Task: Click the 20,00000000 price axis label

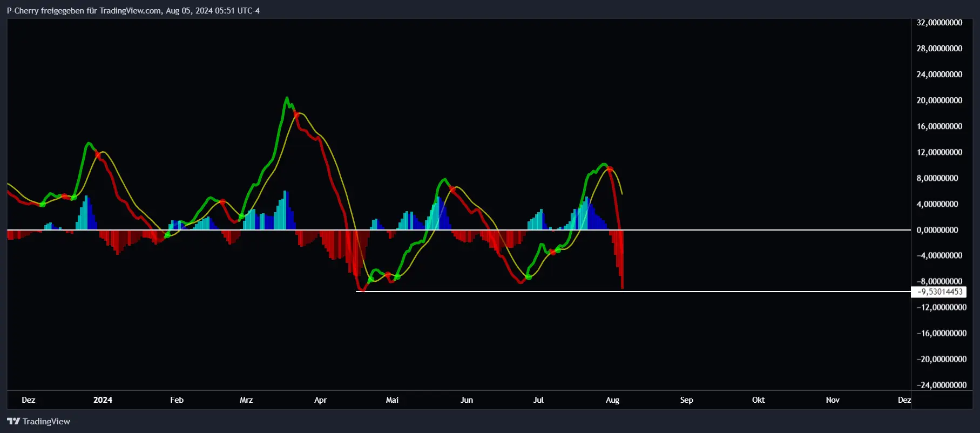Action: 939,100
